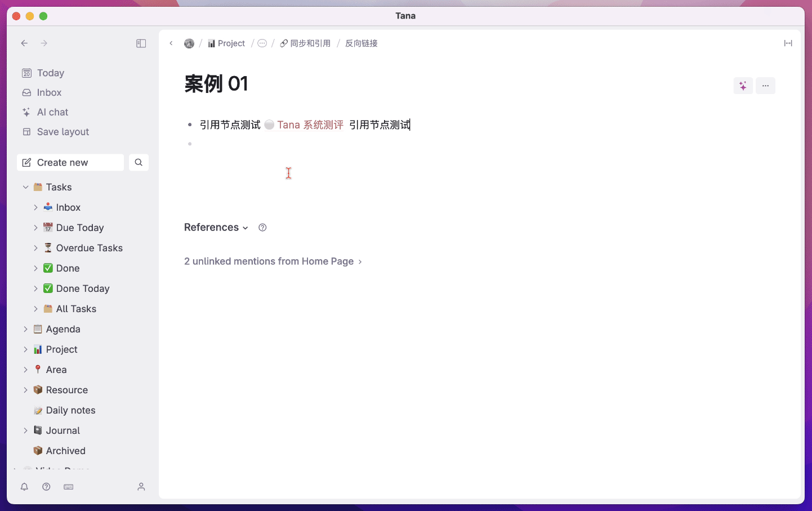Open Today in the sidebar

pyautogui.click(x=50, y=73)
